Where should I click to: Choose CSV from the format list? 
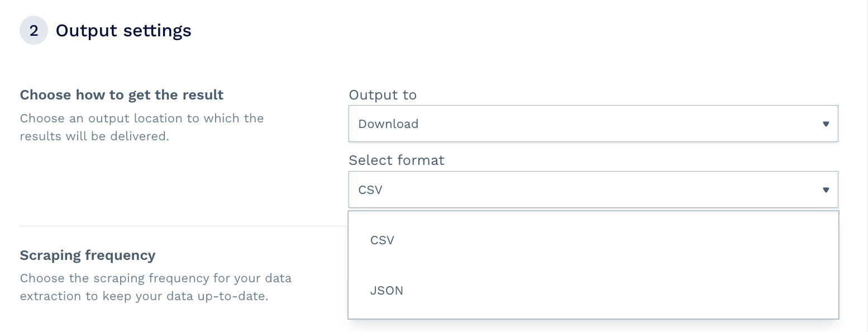[382, 240]
